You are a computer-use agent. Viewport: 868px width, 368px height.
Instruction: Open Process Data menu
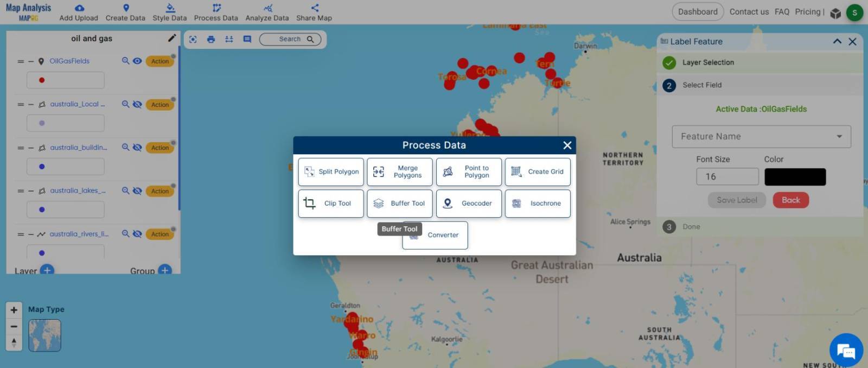tap(216, 12)
